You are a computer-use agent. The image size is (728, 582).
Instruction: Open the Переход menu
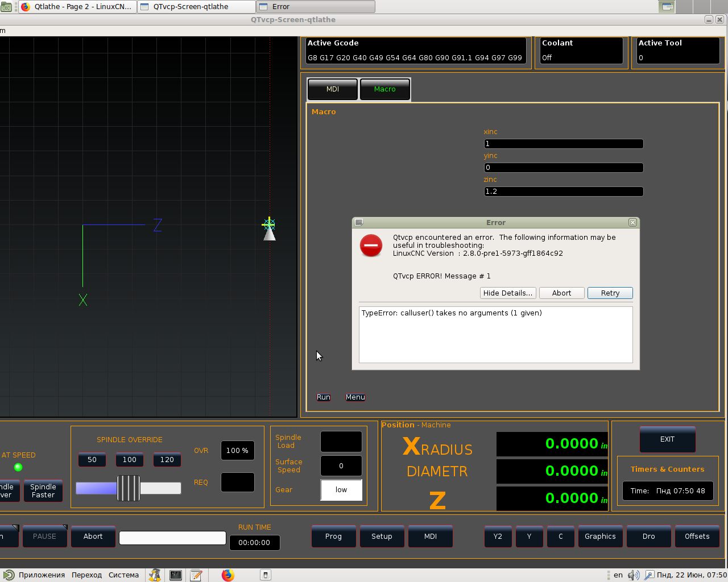coord(86,575)
